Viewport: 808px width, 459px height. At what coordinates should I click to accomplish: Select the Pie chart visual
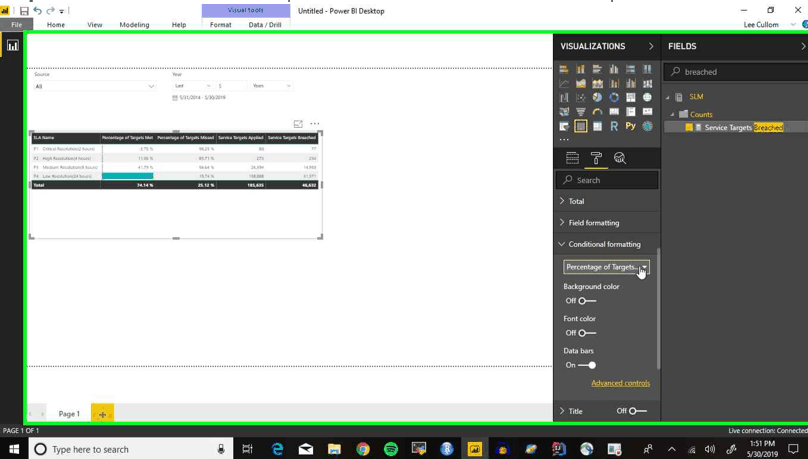coord(597,97)
